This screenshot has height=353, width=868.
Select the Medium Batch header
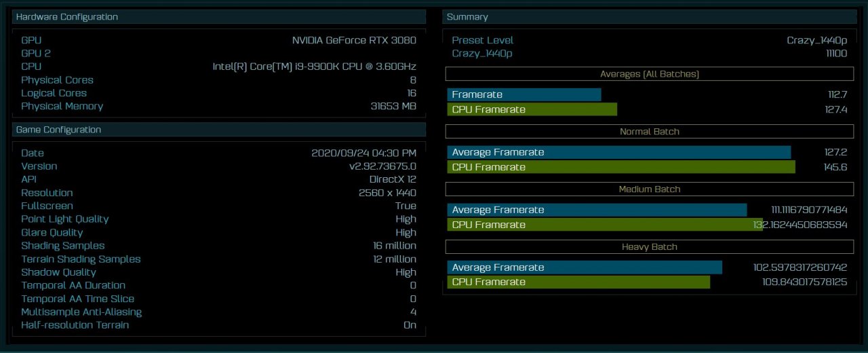[x=650, y=189]
